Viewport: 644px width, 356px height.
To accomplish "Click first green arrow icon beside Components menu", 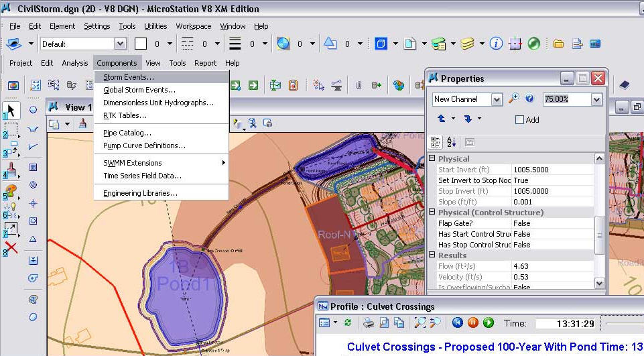I will (x=235, y=85).
